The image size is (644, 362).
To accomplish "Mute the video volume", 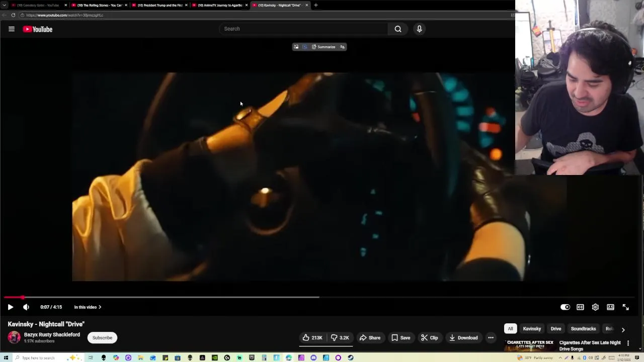I will pyautogui.click(x=26, y=307).
